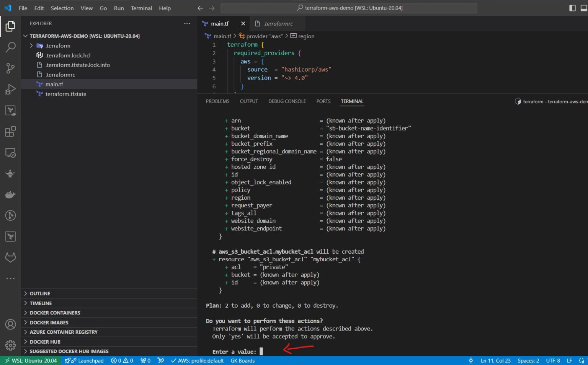Image resolution: width=588 pixels, height=365 pixels.
Task: Open Remote Explorer icon in activity bar
Action: pyautogui.click(x=10, y=153)
